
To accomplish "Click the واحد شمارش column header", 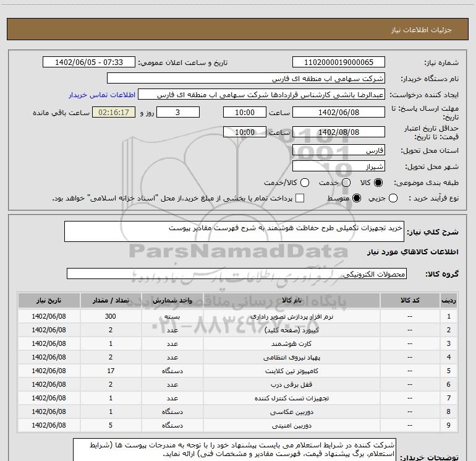I will pyautogui.click(x=172, y=300).
